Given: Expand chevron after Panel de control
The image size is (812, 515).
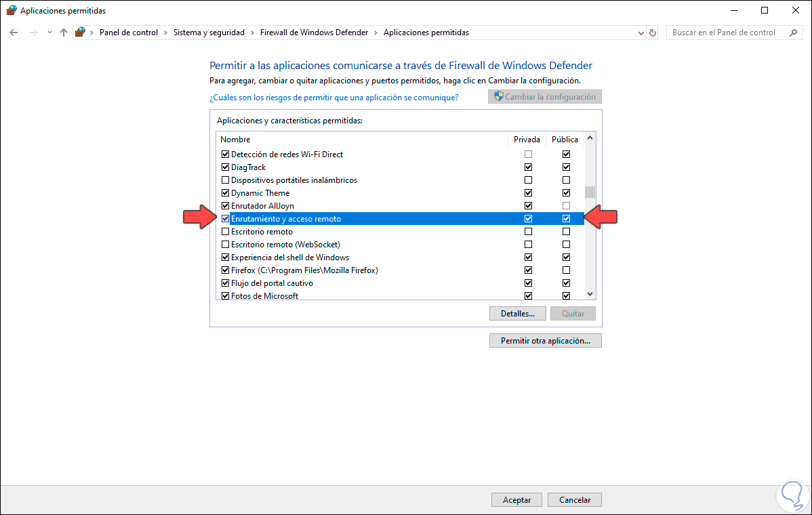Looking at the screenshot, I should (x=165, y=33).
